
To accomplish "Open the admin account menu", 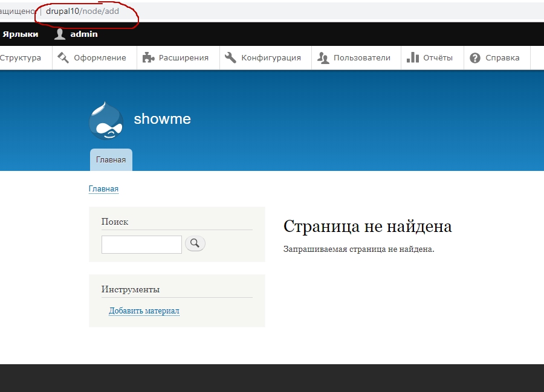I will tap(83, 34).
